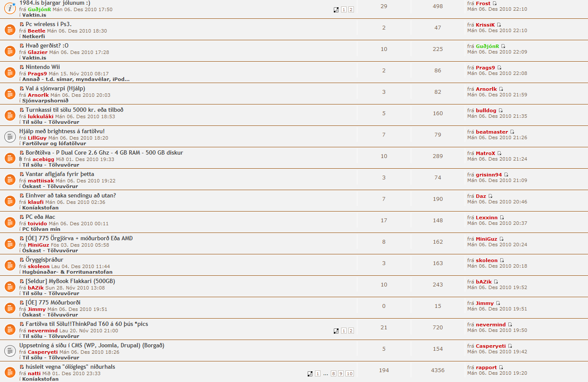Image resolution: width=588 pixels, height=382 pixels.
Task: Click the unread-post icon before PC eða Mac
Action: click(22, 217)
